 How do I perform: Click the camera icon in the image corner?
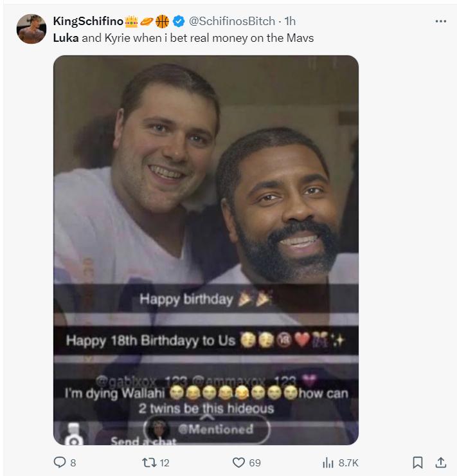click(75, 438)
